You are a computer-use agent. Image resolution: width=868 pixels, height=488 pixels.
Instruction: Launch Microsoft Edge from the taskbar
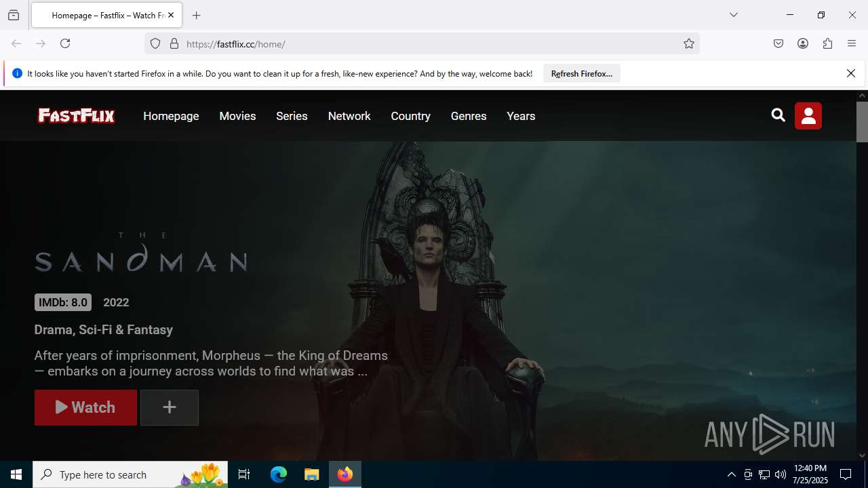click(x=279, y=474)
